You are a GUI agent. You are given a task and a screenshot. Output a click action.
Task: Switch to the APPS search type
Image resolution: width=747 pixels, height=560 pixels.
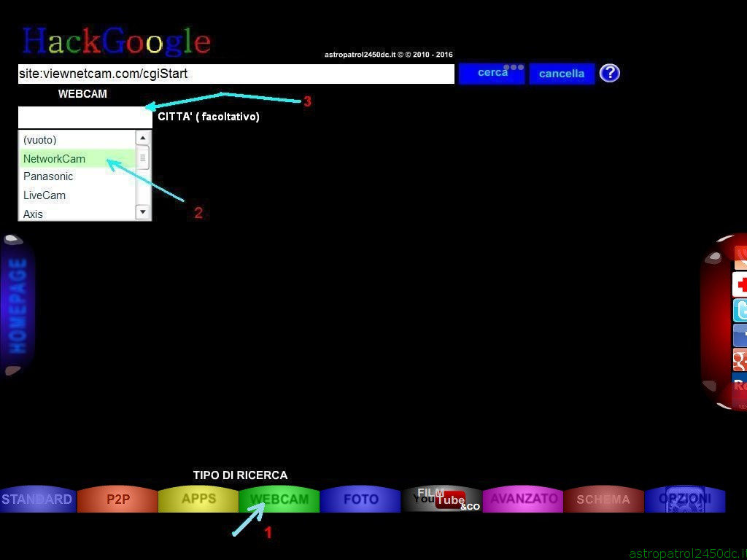click(x=198, y=499)
